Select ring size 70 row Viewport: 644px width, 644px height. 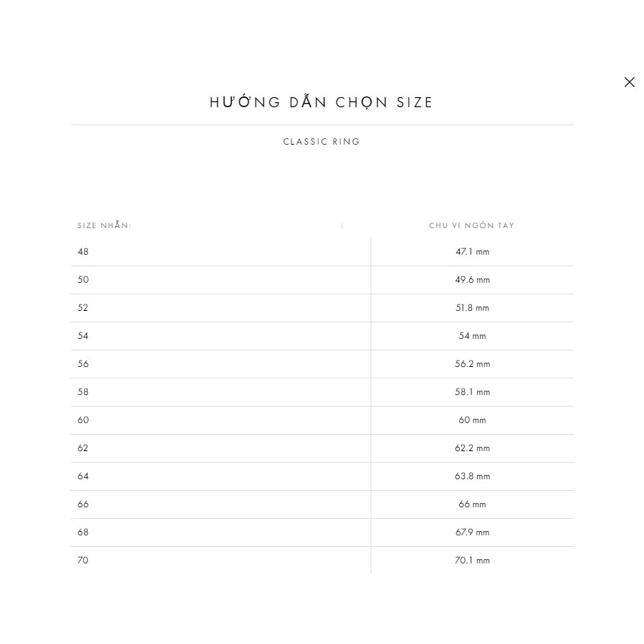(83, 561)
